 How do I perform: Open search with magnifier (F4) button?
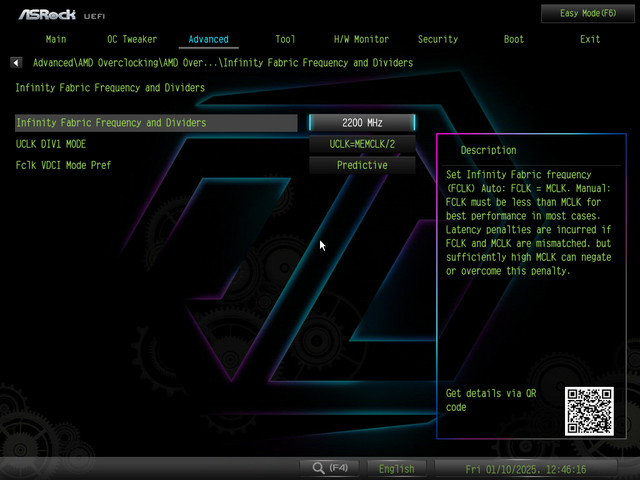(329, 468)
